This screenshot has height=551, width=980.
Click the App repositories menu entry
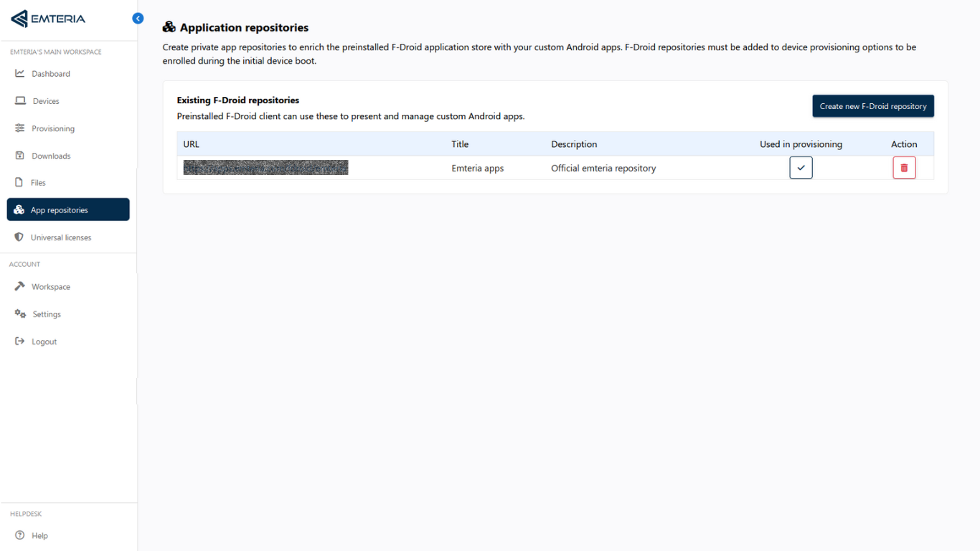point(59,209)
